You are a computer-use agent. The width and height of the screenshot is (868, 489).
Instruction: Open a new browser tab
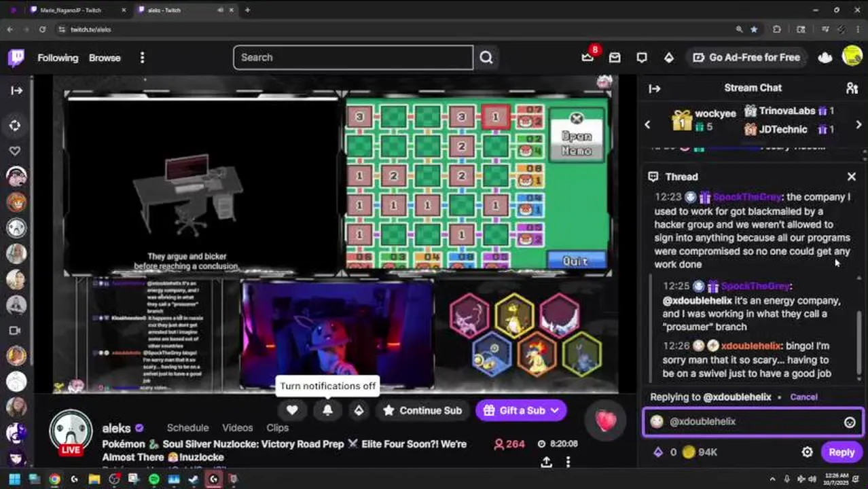(247, 10)
